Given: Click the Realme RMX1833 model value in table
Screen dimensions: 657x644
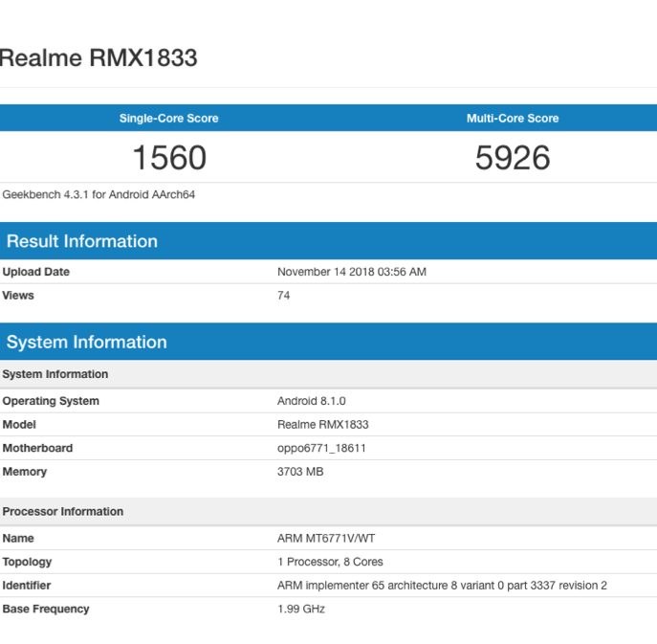Looking at the screenshot, I should tap(323, 425).
